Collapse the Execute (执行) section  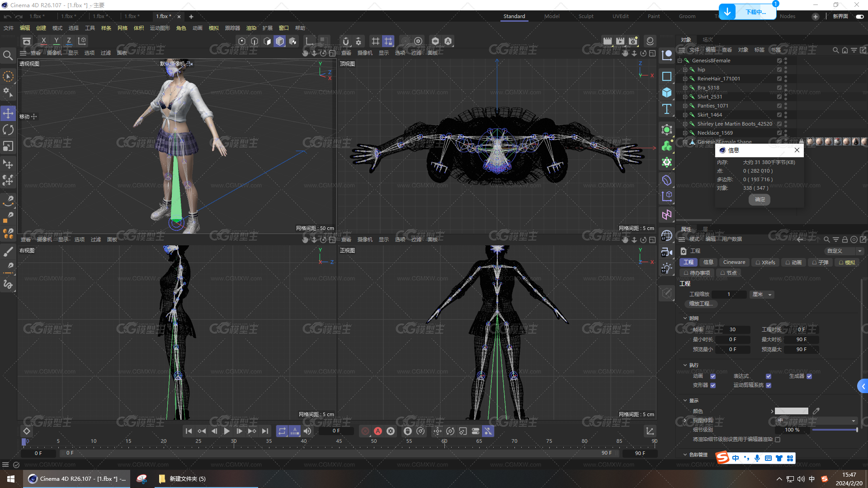[685, 365]
